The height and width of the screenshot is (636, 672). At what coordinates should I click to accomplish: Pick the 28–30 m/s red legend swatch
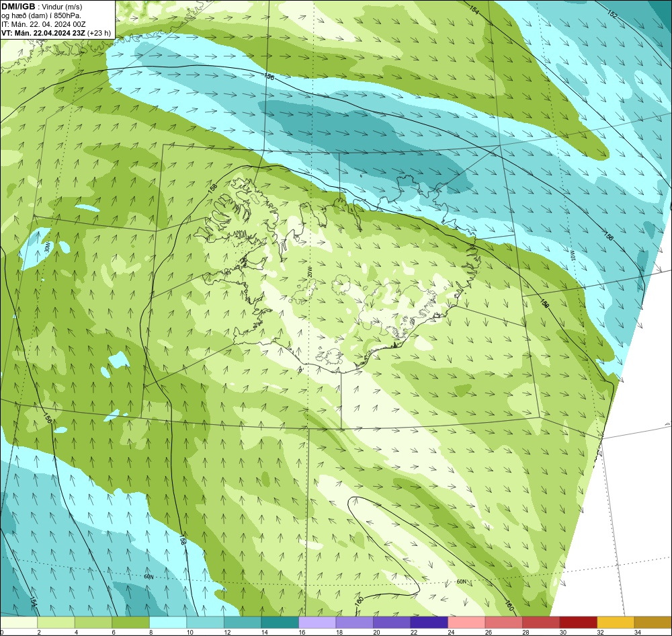point(541,623)
